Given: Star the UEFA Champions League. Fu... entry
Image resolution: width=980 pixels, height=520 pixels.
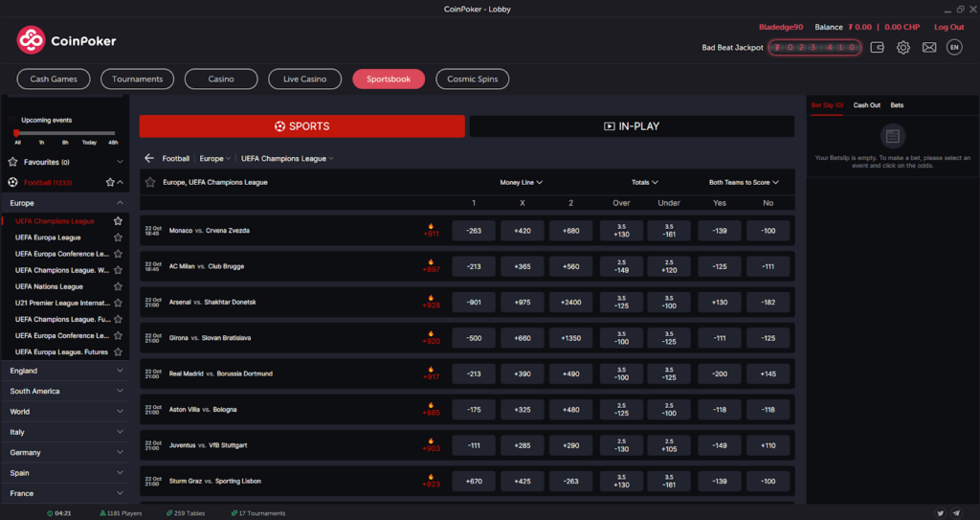Looking at the screenshot, I should click(118, 319).
